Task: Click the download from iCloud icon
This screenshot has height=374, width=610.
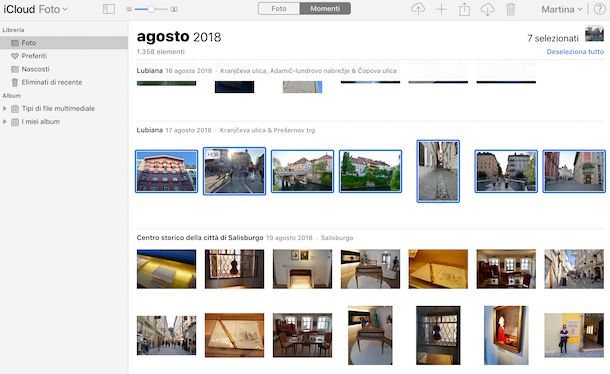Action: (487, 9)
